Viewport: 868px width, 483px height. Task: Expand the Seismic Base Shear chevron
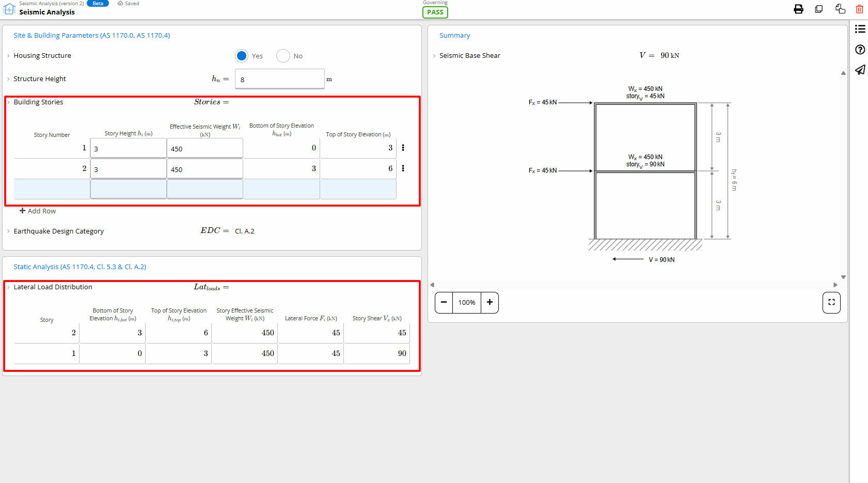[434, 56]
